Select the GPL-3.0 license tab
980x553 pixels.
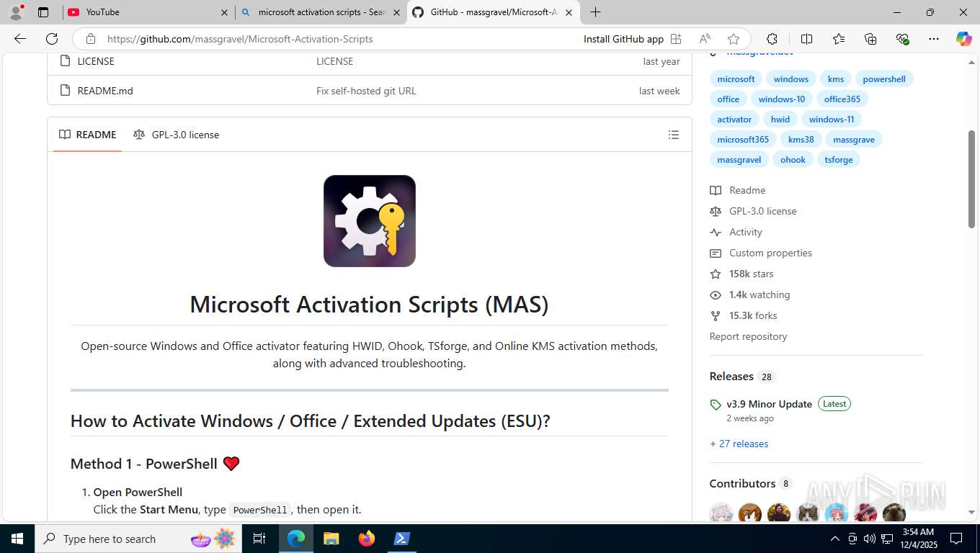pyautogui.click(x=177, y=135)
